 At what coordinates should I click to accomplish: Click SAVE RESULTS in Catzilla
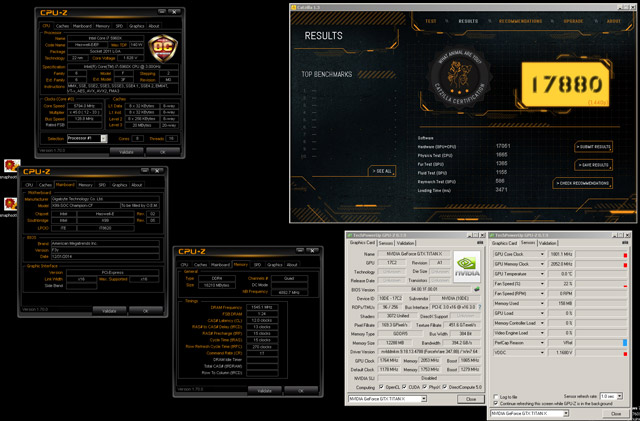click(593, 165)
